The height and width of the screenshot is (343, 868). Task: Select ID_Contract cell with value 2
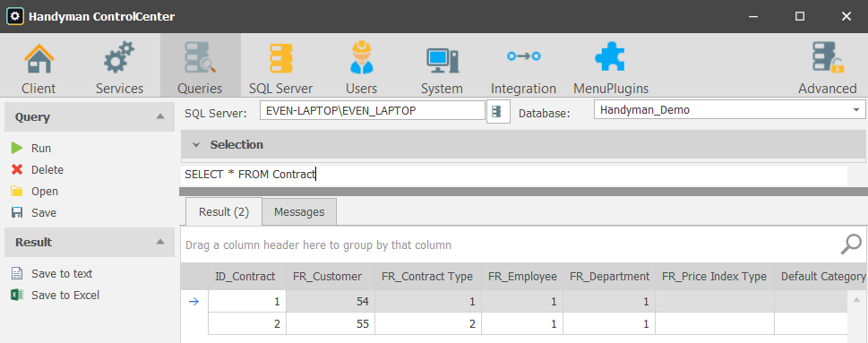click(x=247, y=323)
